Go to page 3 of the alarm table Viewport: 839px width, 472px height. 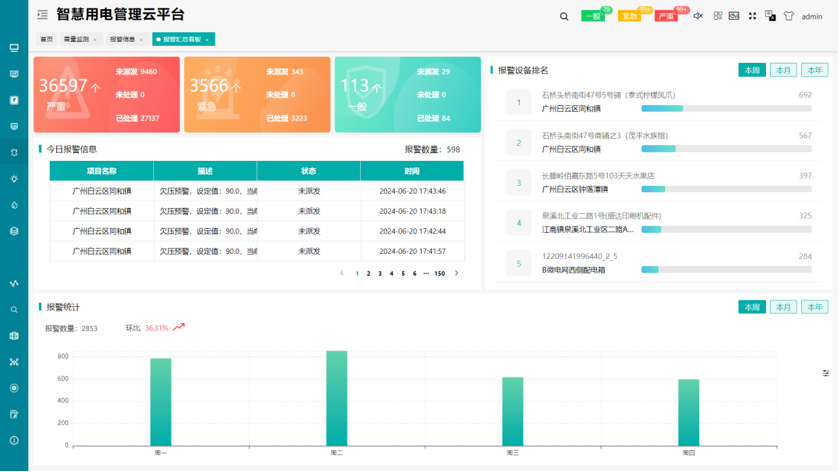(380, 273)
